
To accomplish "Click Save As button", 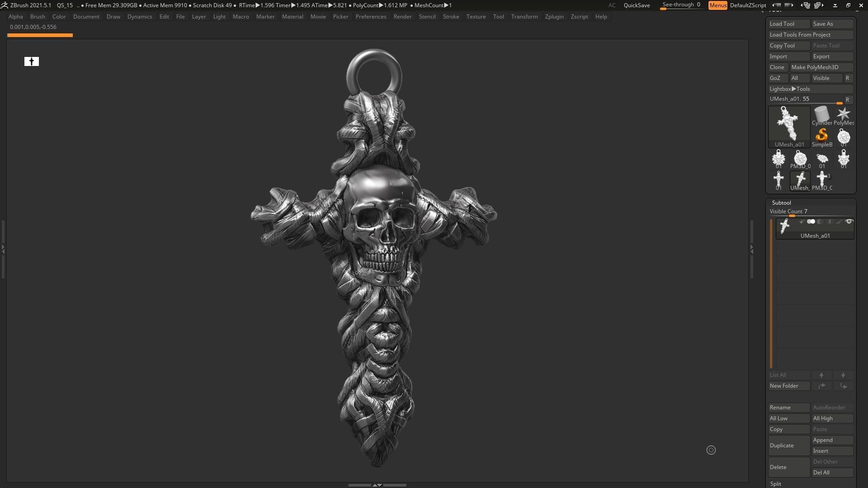I will [x=833, y=24].
